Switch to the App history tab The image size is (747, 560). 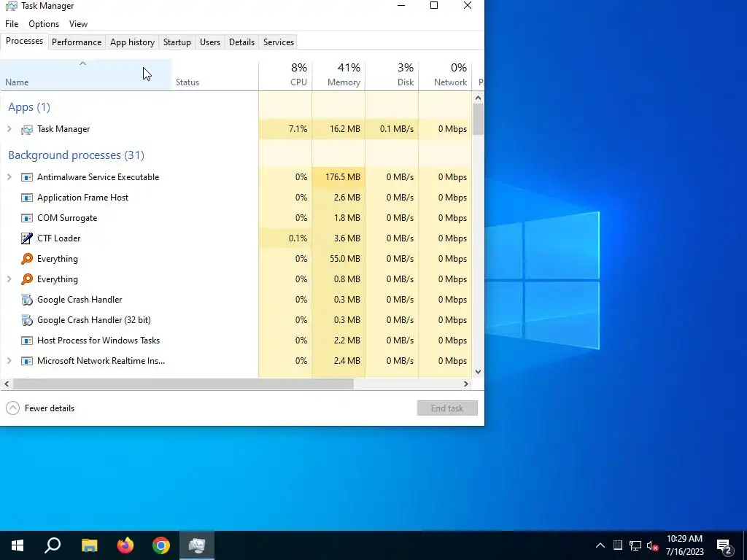133,42
